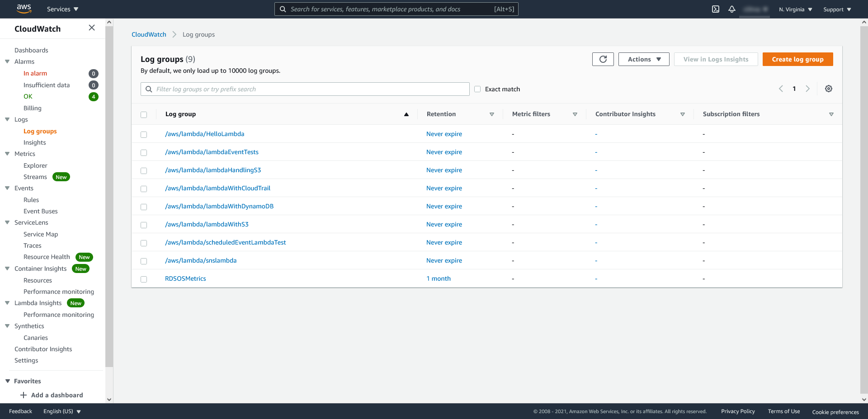Click the main page vertical scrollbar
Screen dimensions: 868x419
point(864,210)
